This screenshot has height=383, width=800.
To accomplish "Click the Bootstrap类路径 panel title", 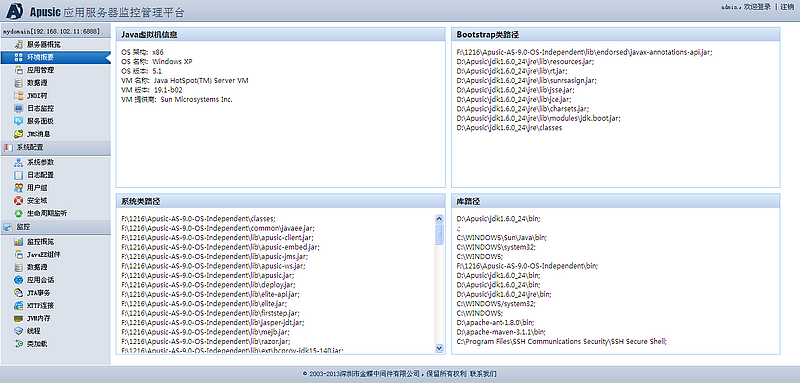I will pyautogui.click(x=488, y=34).
